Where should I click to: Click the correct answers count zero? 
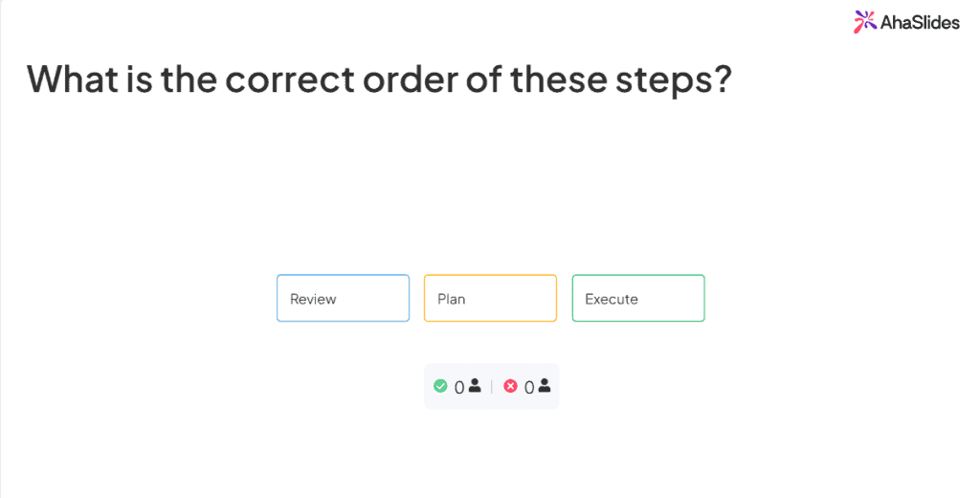click(x=458, y=388)
